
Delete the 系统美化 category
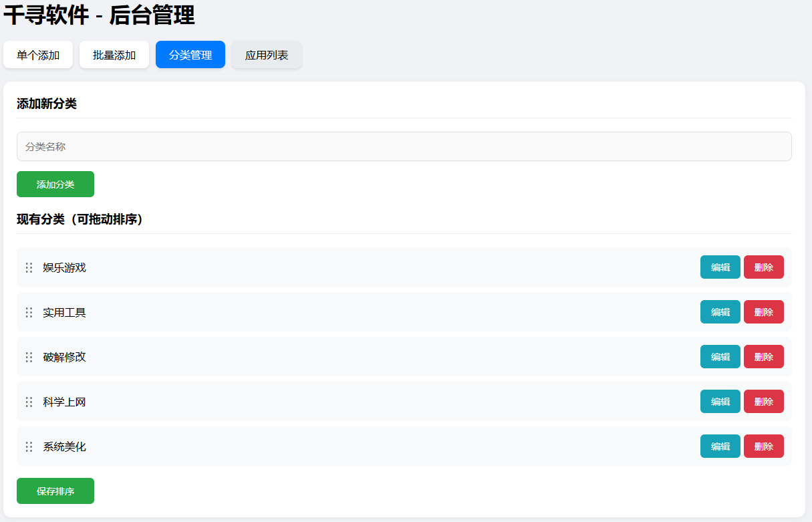(x=763, y=446)
